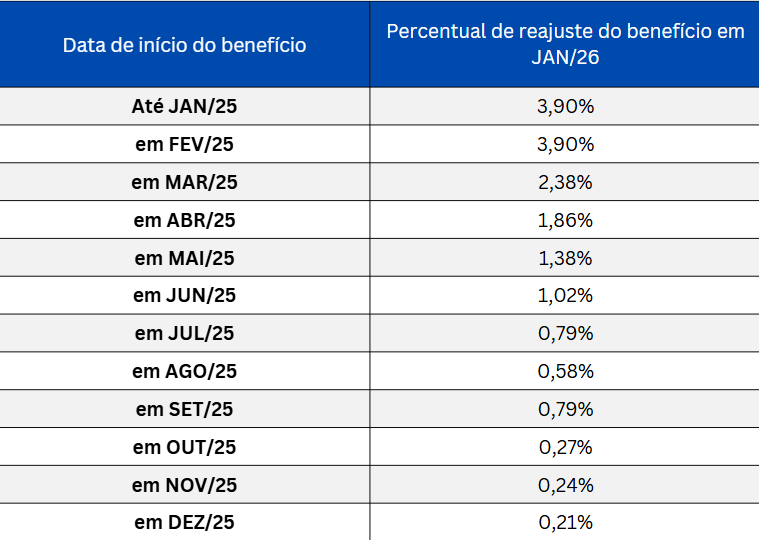Click the 'Data de início do benefício' header
This screenshot has width=759, height=540.
pyautogui.click(x=184, y=45)
